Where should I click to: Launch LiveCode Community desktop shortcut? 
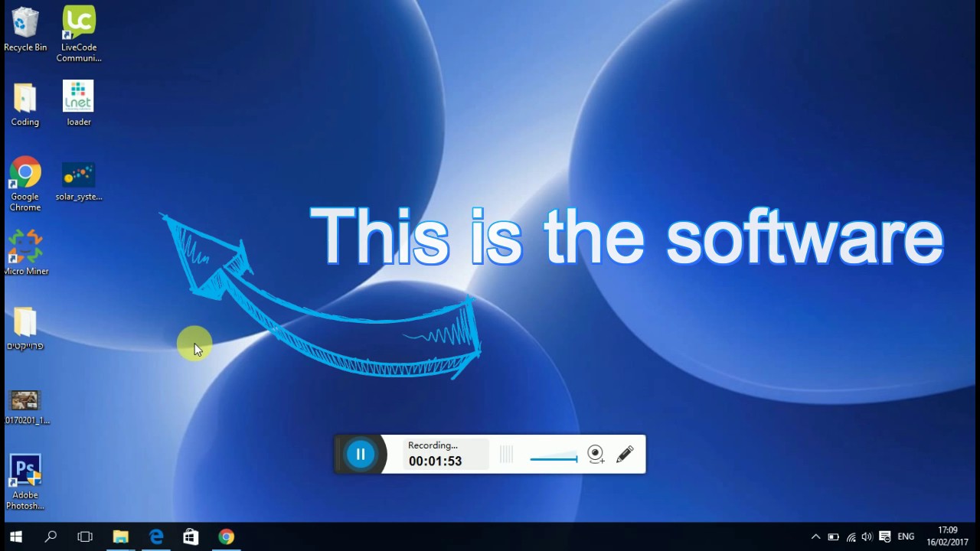pos(79,34)
